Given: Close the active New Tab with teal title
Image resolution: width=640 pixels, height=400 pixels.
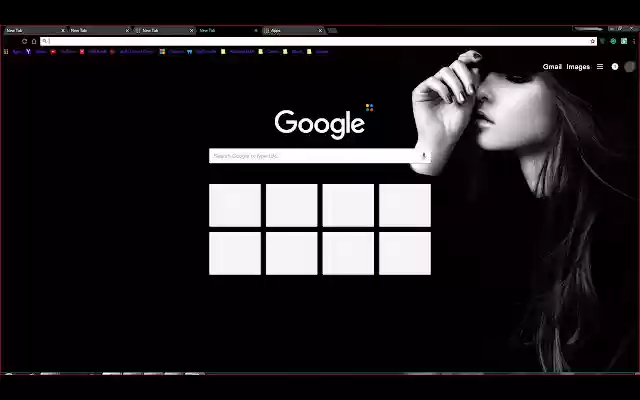Looking at the screenshot, I should [256, 30].
